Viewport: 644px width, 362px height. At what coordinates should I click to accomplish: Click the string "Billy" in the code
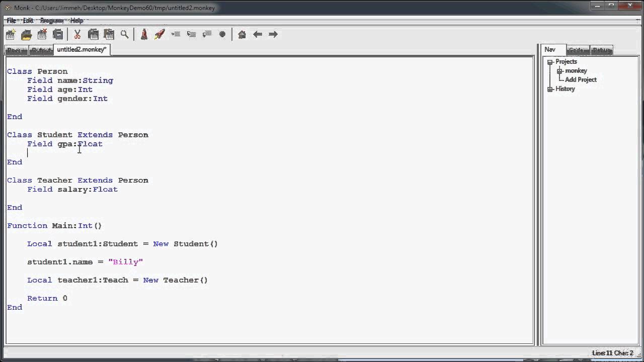click(x=125, y=262)
